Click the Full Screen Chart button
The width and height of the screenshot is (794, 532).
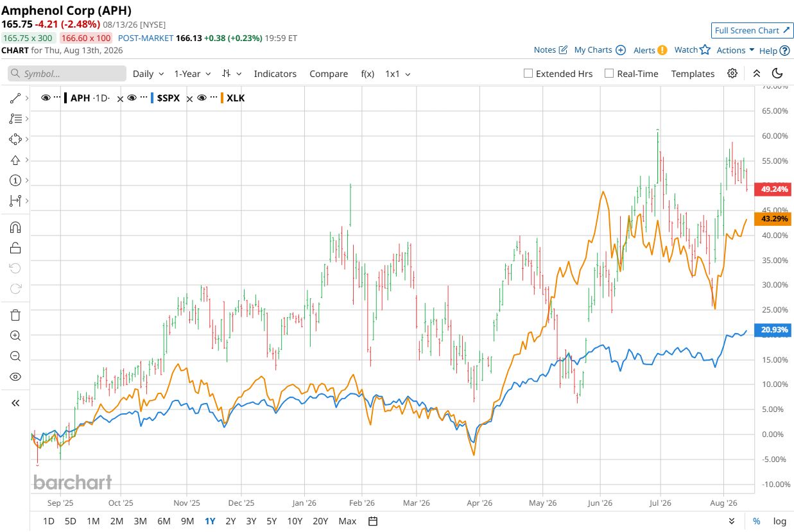coord(752,30)
